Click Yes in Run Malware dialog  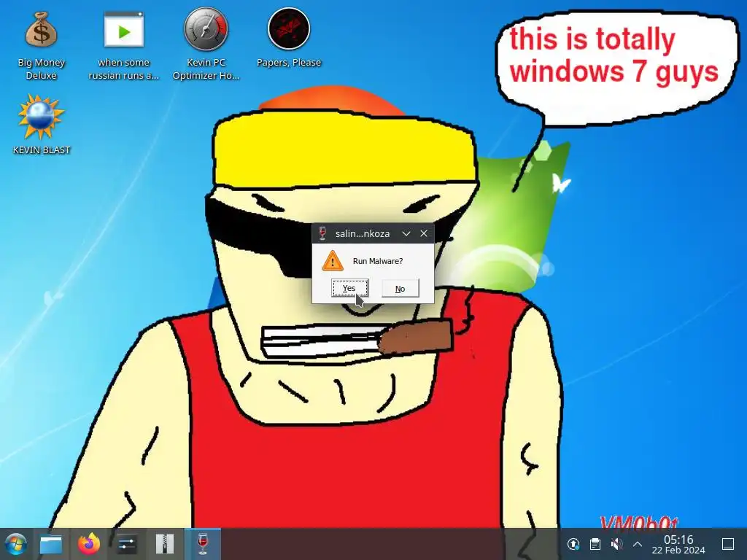coord(349,288)
